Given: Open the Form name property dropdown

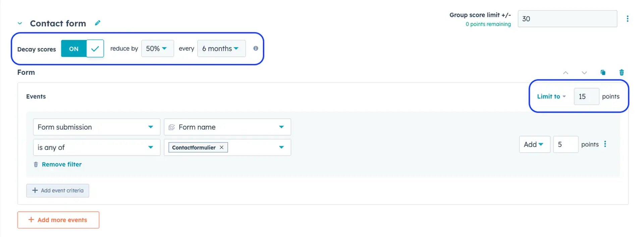Looking at the screenshot, I should tap(227, 127).
